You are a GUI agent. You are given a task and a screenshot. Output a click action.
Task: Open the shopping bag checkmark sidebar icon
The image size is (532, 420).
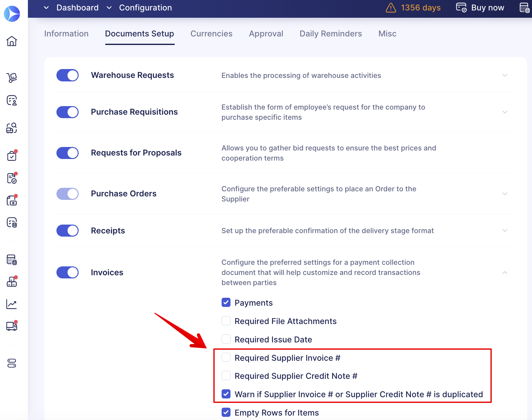tap(12, 156)
